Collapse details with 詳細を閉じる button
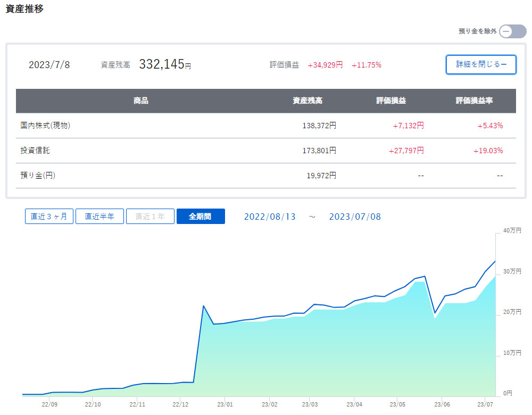532x415 pixels. 481,64
